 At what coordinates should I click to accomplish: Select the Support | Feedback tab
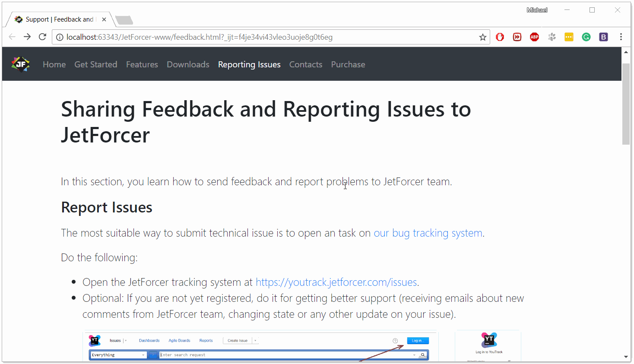pyautogui.click(x=60, y=19)
